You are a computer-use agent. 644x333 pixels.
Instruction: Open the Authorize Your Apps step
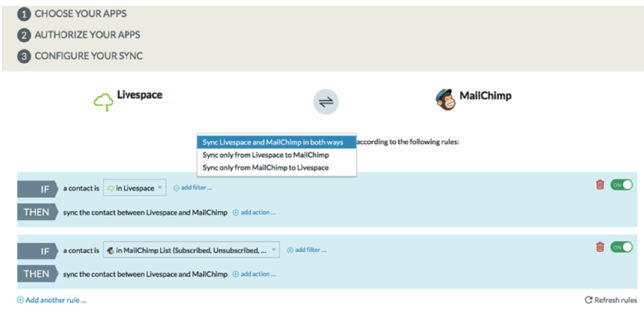pyautogui.click(x=87, y=35)
